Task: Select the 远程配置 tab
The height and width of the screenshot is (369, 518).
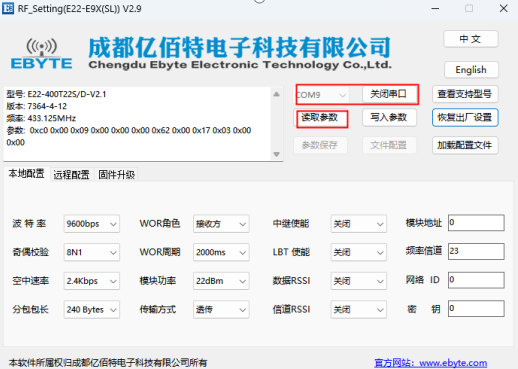Action: coord(71,175)
